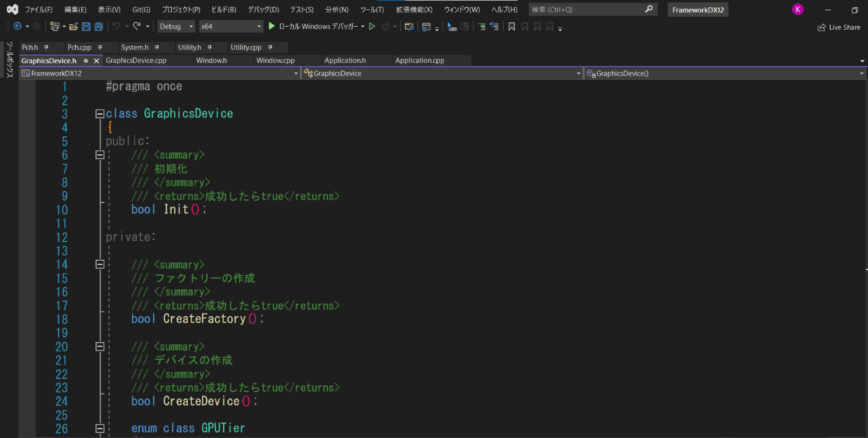
Task: Open the ビルド(B) menu
Action: (224, 9)
